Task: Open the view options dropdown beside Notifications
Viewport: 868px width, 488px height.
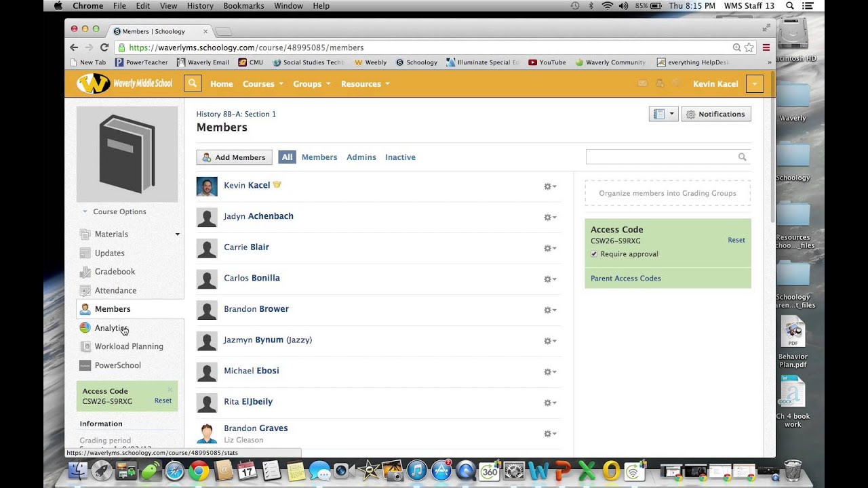Action: point(663,114)
